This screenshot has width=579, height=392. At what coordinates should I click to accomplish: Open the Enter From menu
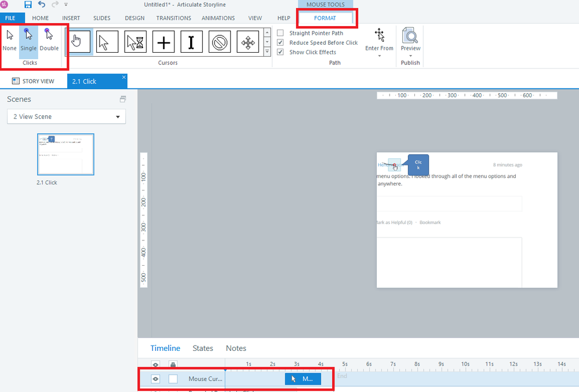[379, 42]
